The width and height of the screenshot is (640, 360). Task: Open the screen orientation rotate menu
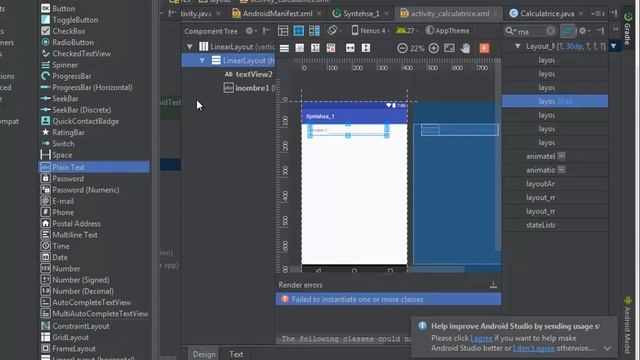(333, 31)
